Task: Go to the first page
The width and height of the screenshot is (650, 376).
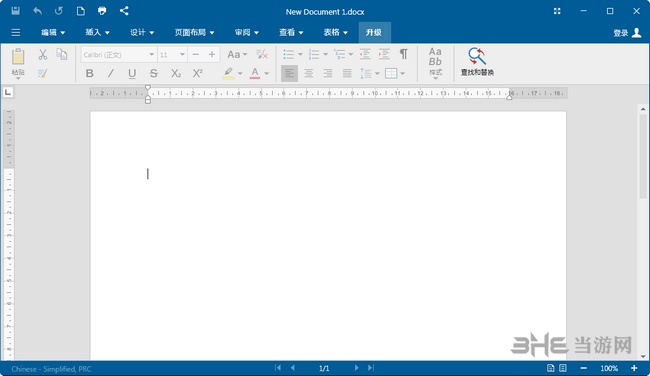Action: point(278,368)
